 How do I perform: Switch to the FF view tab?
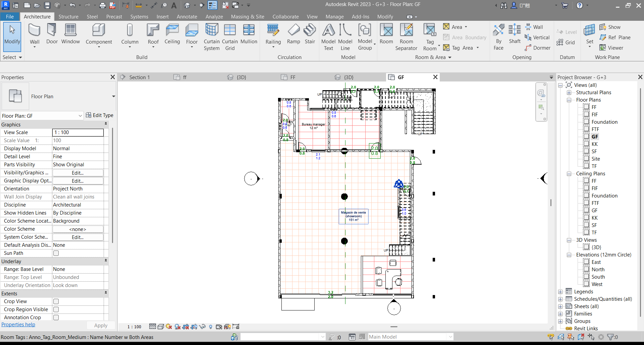pyautogui.click(x=293, y=77)
